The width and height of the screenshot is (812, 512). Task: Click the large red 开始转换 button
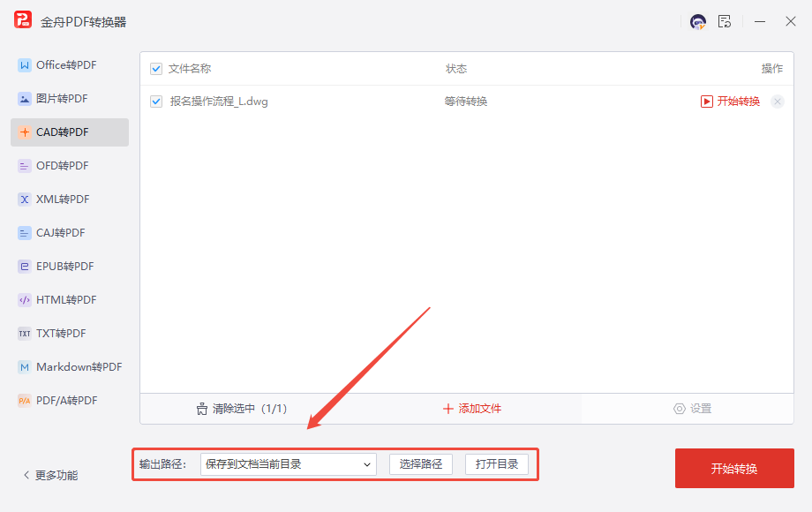pos(734,469)
